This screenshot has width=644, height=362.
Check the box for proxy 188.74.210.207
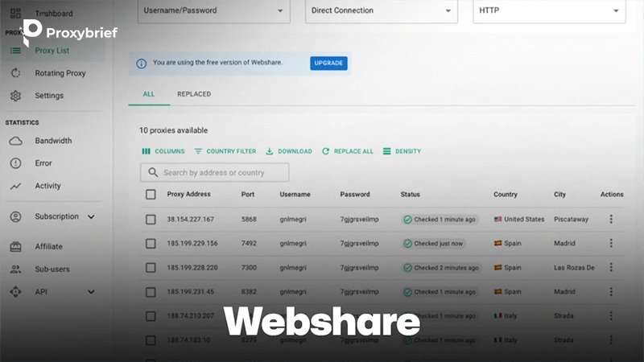click(151, 316)
